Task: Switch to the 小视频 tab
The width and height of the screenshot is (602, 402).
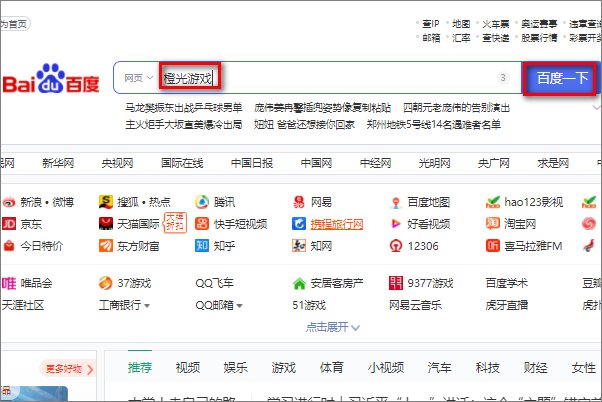Action: pyautogui.click(x=386, y=367)
